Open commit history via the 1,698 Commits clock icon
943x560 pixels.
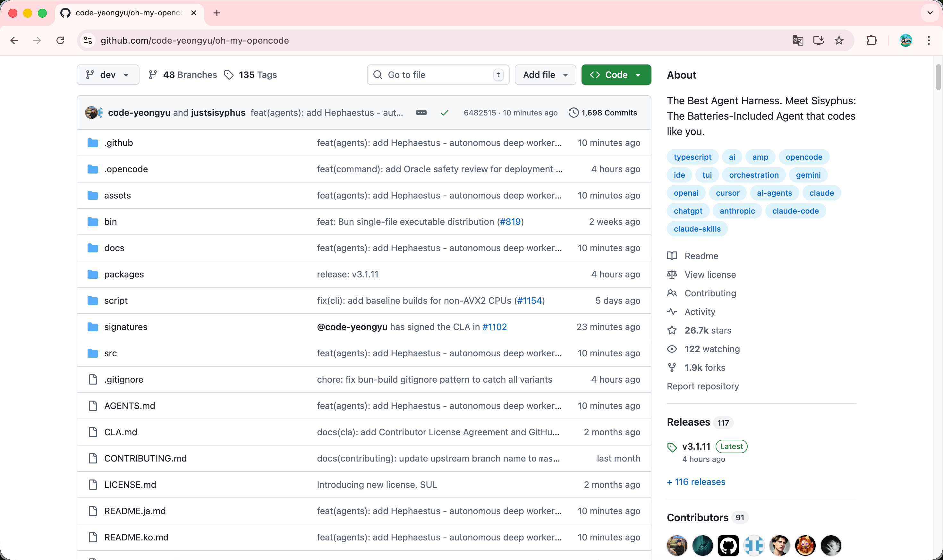click(x=573, y=113)
